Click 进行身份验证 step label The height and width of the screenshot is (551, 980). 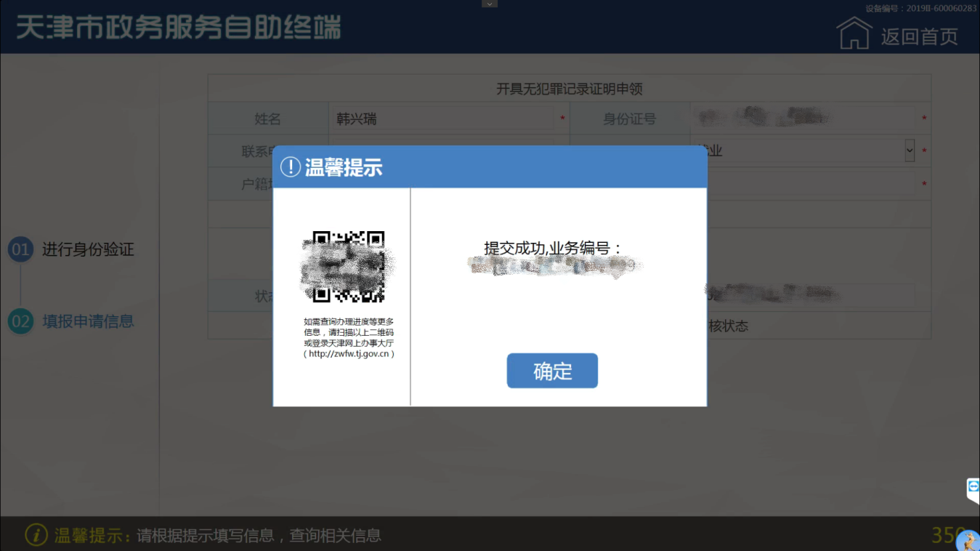coord(88,249)
